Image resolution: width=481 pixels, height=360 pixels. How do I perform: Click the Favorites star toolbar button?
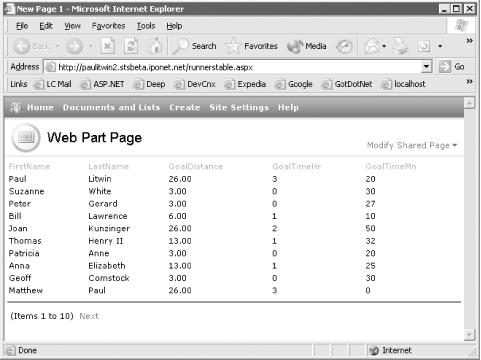[x=252, y=46]
